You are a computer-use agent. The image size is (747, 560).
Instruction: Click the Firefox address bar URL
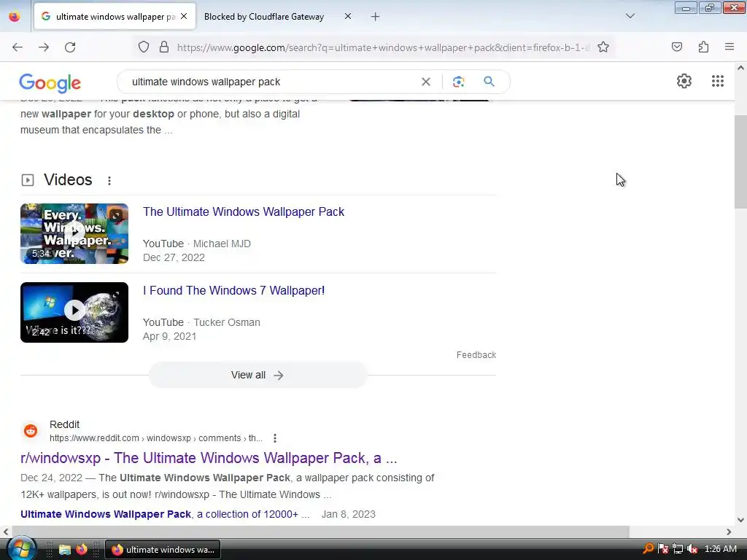pos(383,47)
